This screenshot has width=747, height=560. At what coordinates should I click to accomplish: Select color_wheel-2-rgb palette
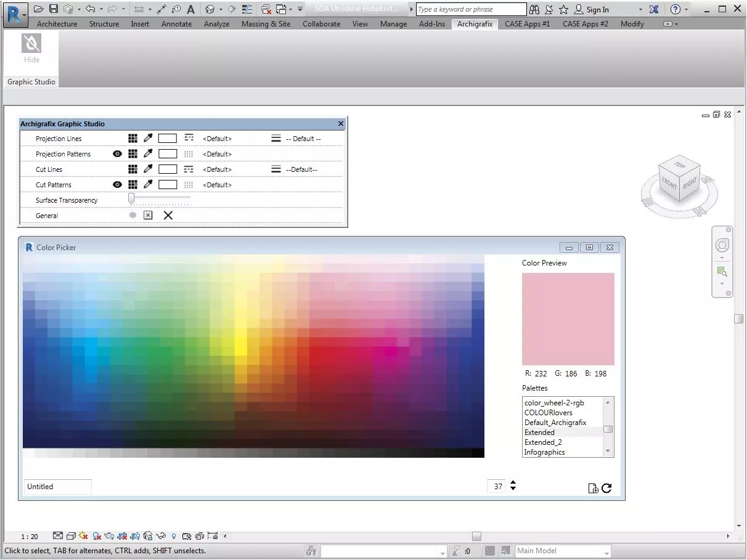563,403
